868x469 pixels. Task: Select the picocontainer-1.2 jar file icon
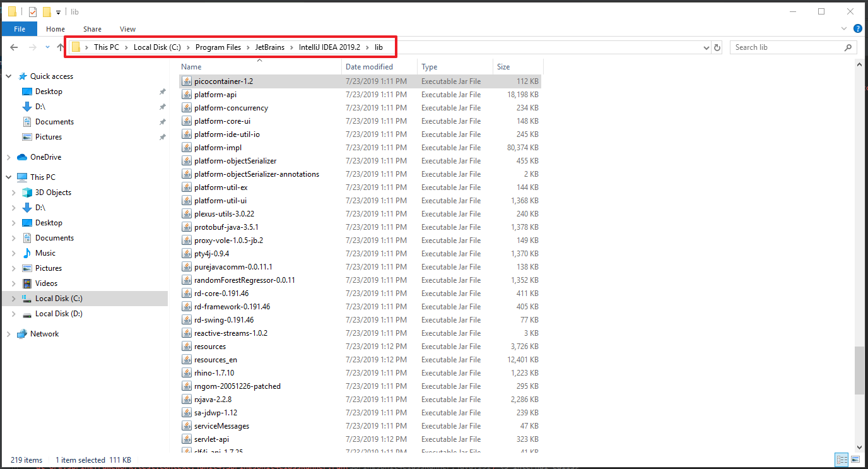187,81
